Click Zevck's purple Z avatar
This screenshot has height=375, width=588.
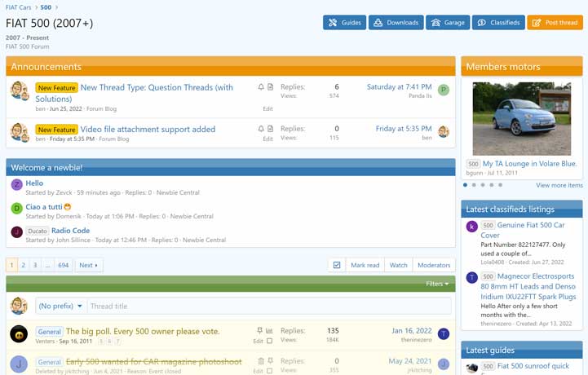16,184
